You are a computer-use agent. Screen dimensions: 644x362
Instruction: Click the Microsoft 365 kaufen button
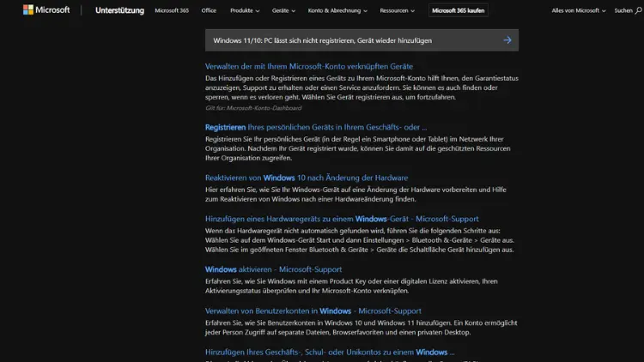(458, 10)
